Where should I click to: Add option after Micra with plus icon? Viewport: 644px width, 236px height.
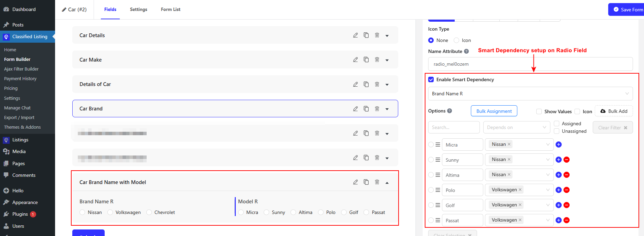pyautogui.click(x=559, y=144)
